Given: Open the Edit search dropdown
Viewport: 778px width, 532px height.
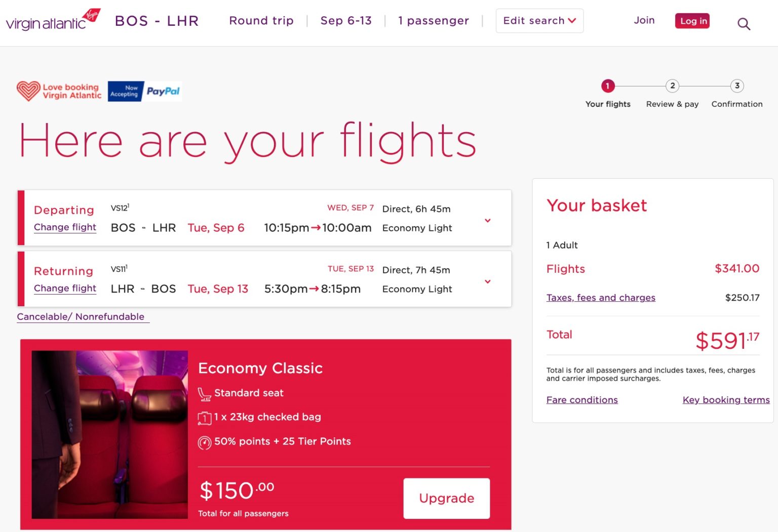Looking at the screenshot, I should point(539,21).
